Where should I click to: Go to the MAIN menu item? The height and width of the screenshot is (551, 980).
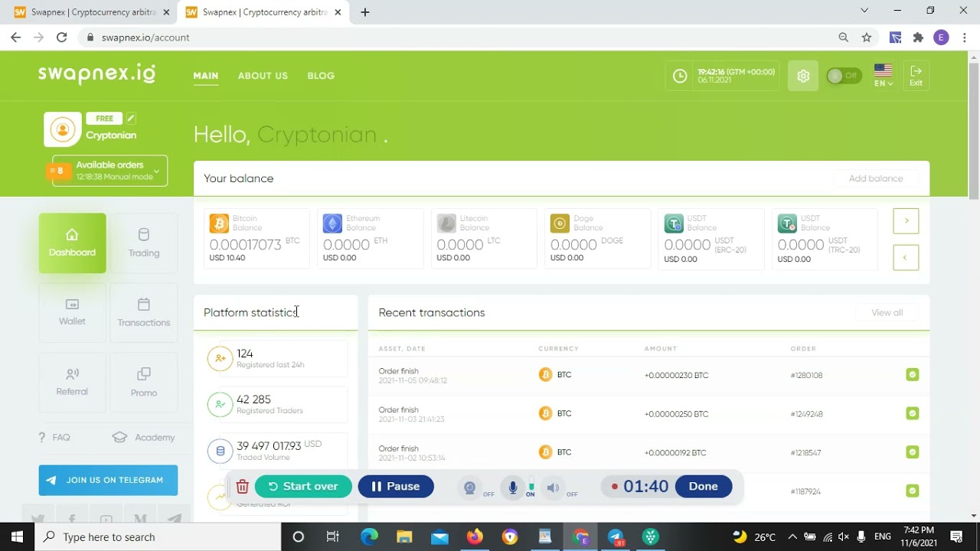(x=206, y=76)
